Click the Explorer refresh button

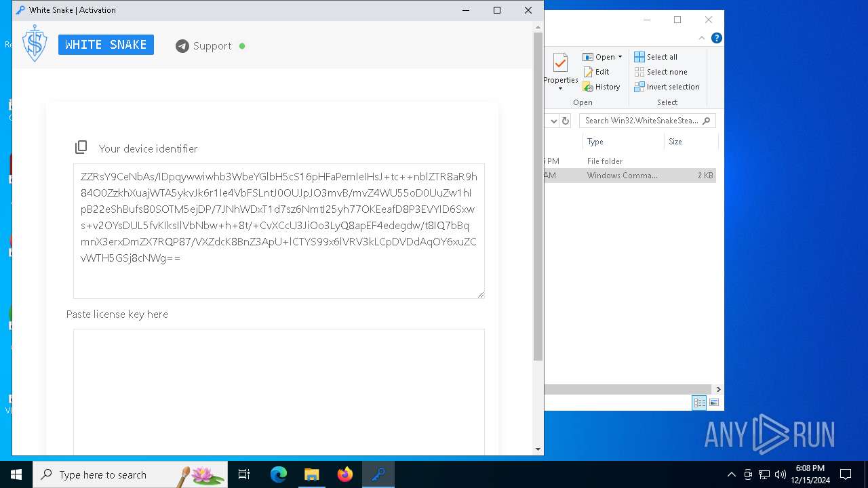pyautogui.click(x=566, y=121)
